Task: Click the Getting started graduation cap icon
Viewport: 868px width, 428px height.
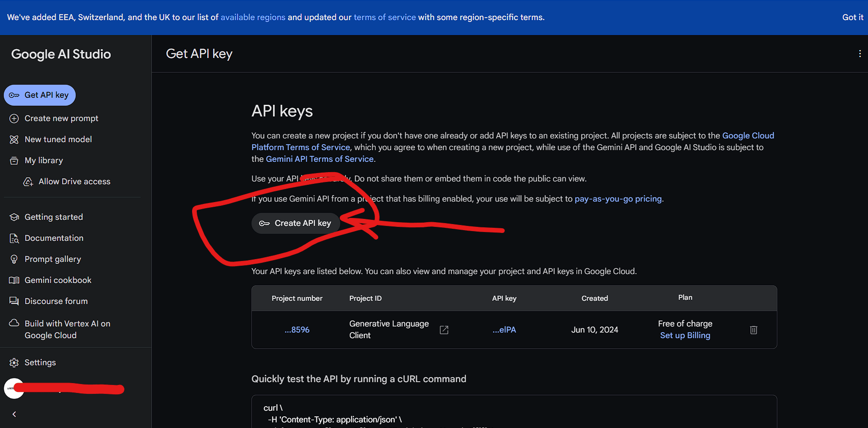Action: (14, 217)
